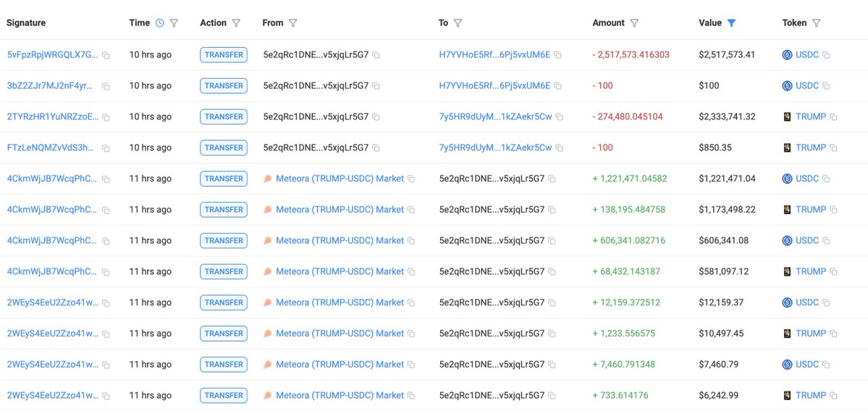Open the 7y5HR9dUyM recipient address in 274,480 row
Viewport: 868px width, 411px height.
pyautogui.click(x=495, y=116)
